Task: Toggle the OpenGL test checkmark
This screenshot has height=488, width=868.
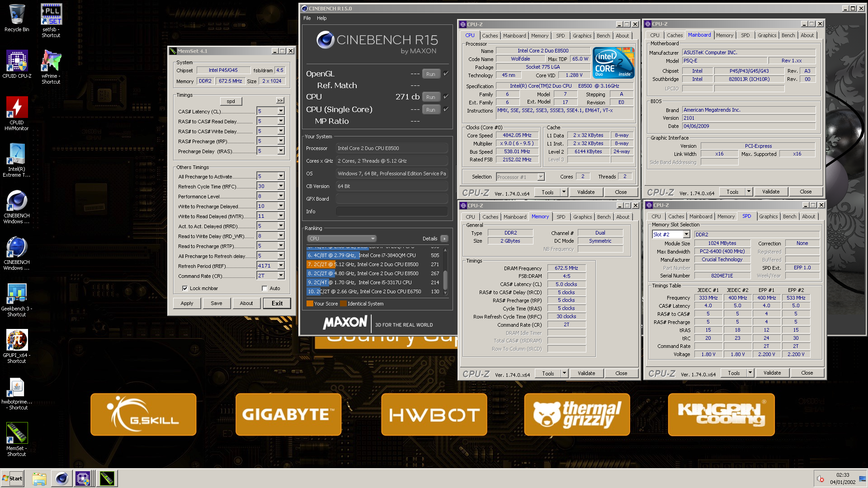Action: (x=446, y=73)
